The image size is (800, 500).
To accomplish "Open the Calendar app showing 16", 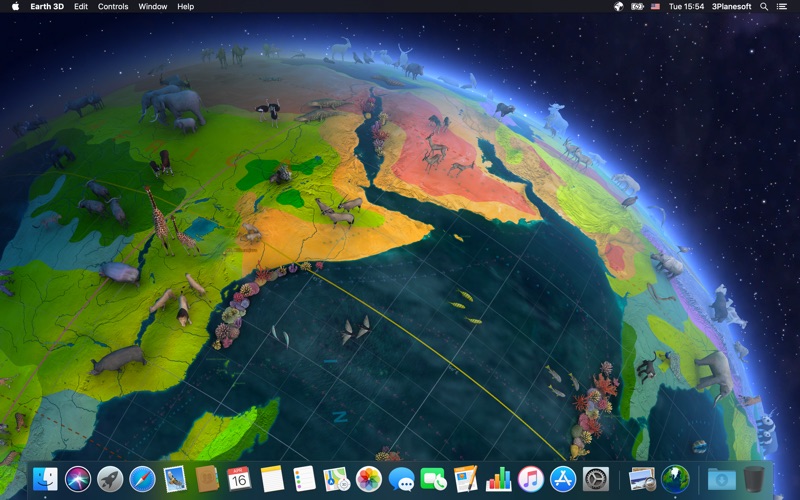I will pyautogui.click(x=239, y=479).
